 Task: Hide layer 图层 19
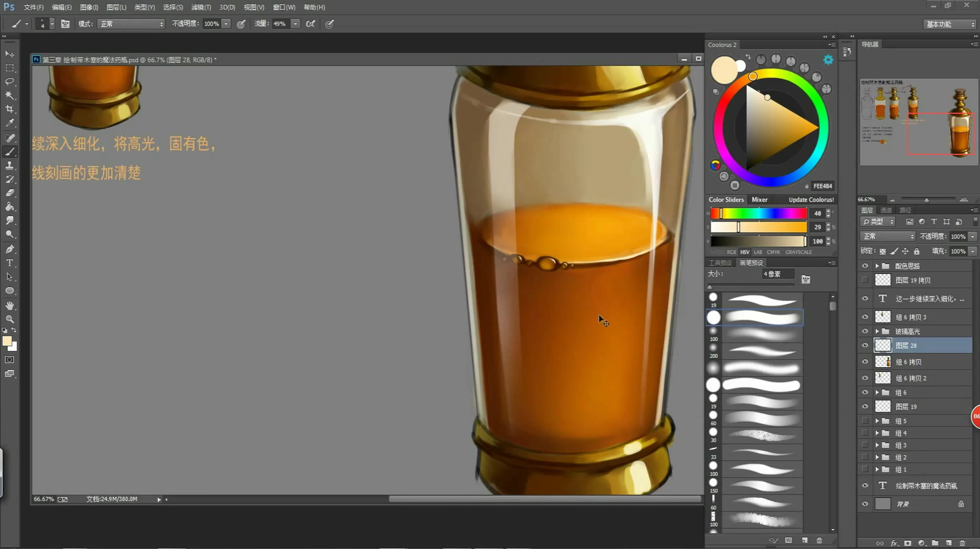click(x=865, y=407)
